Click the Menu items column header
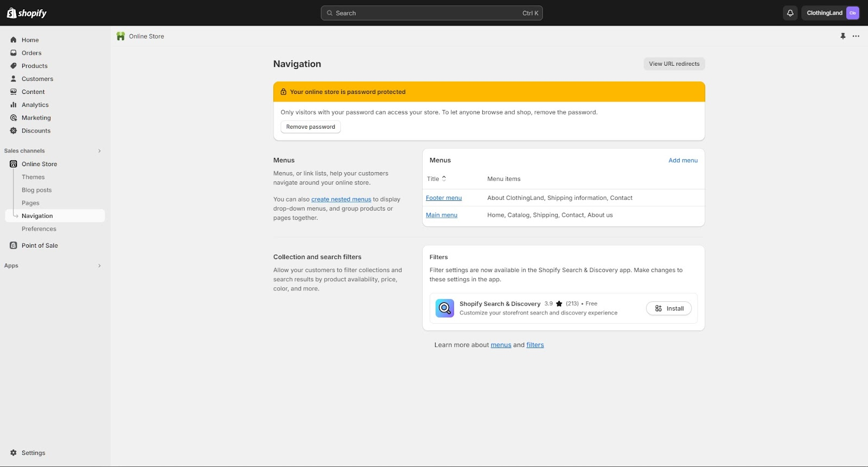The image size is (868, 467). [x=504, y=179]
